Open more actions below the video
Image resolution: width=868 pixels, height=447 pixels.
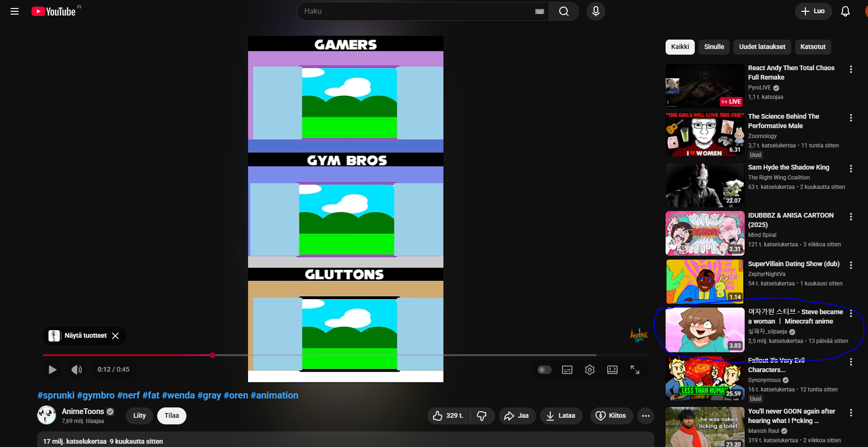click(x=646, y=416)
